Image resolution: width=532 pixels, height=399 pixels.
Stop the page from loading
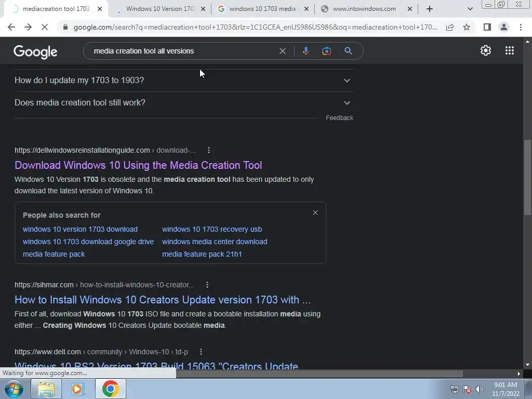click(45, 27)
